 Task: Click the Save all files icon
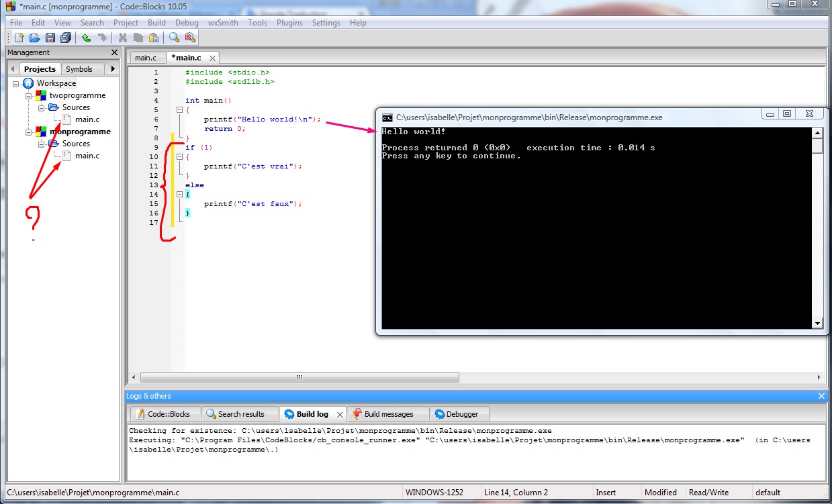[x=66, y=38]
